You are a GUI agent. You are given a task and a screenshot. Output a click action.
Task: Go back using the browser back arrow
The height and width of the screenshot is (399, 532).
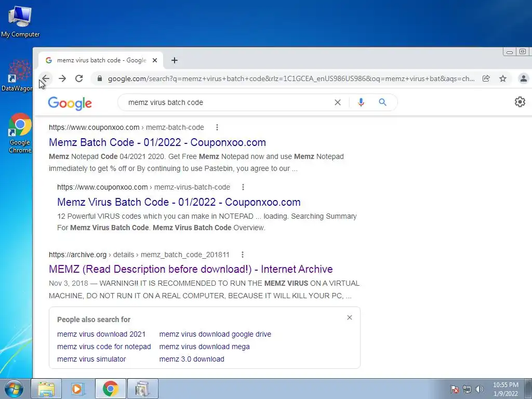point(46,79)
